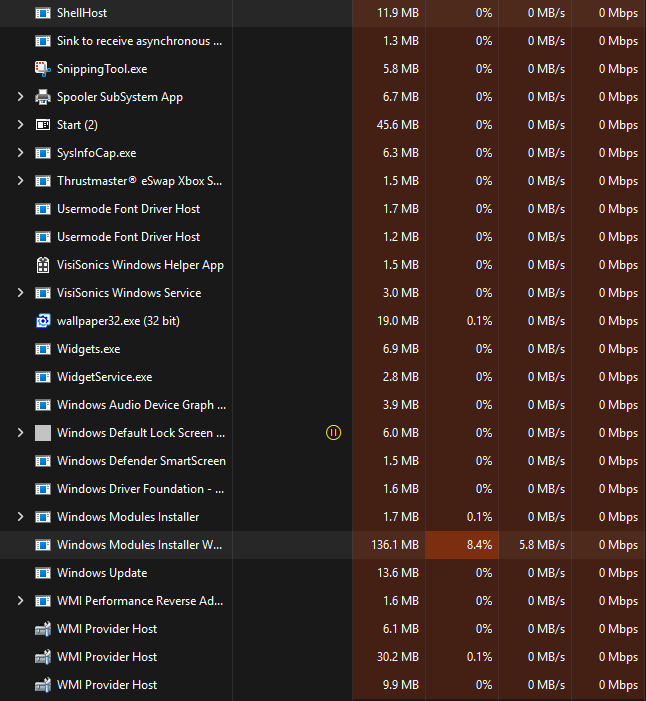Image resolution: width=646 pixels, height=701 pixels.
Task: Click the WMI Performance Reverse Adapter icon
Action: pyautogui.click(x=43, y=601)
